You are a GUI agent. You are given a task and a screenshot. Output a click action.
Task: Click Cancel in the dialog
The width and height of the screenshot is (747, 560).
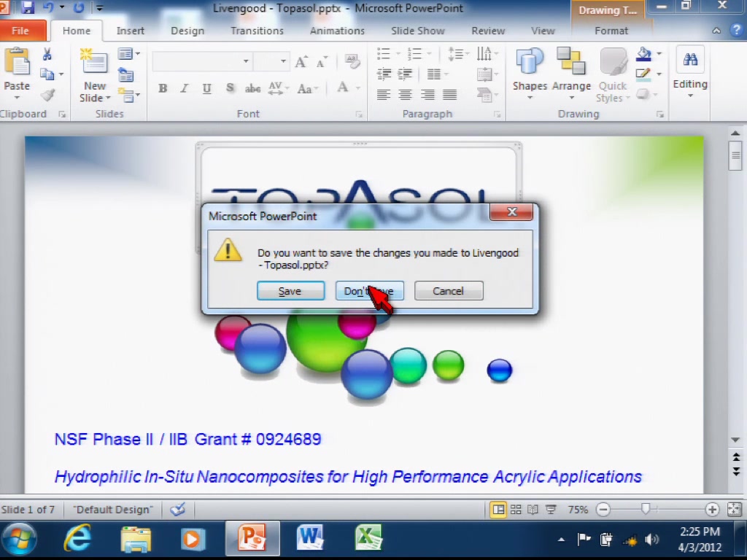449,291
